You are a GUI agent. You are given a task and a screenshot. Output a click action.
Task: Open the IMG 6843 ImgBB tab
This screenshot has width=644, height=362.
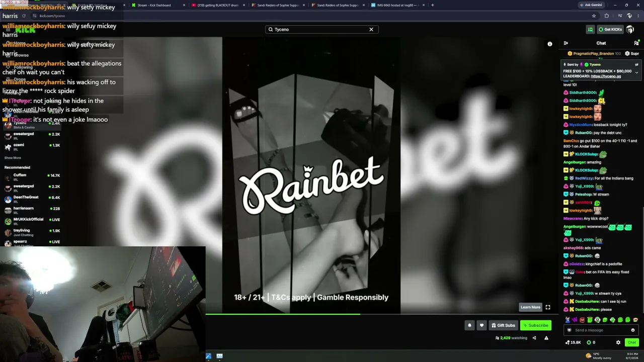click(x=397, y=5)
